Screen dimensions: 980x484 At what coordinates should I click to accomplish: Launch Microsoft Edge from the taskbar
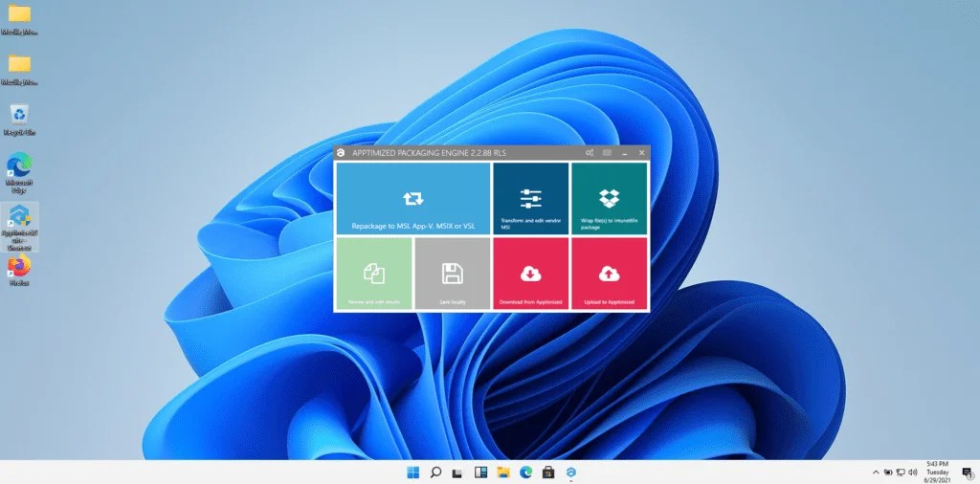click(526, 473)
